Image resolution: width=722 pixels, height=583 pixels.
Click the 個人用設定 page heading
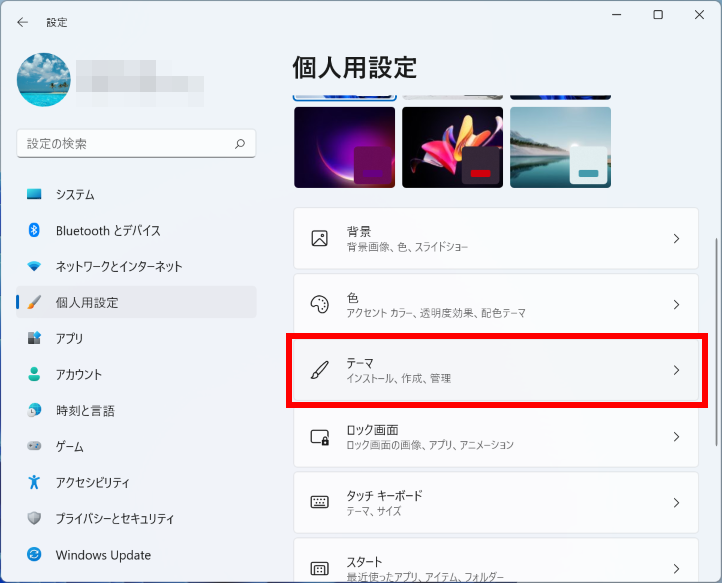click(x=355, y=68)
